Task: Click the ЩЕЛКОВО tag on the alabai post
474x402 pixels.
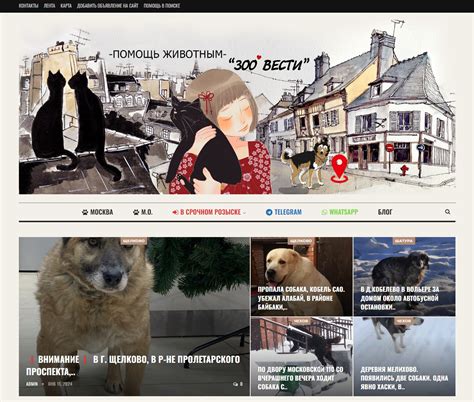Action: 301,241
